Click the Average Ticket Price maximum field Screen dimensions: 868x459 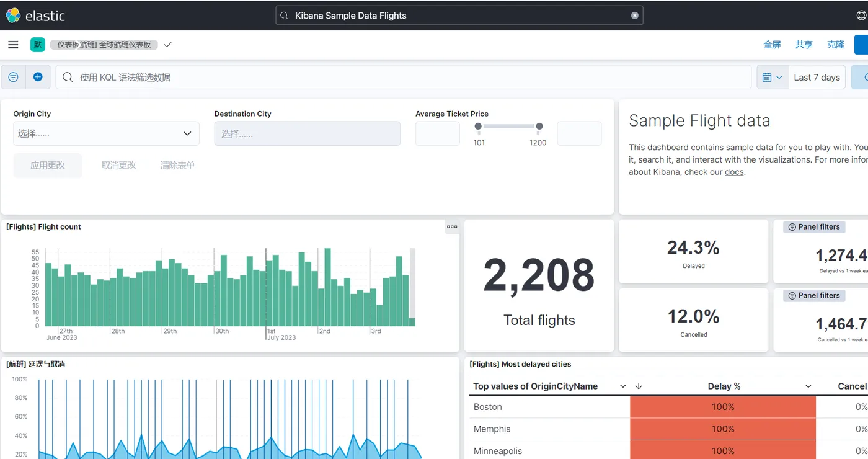click(x=579, y=133)
